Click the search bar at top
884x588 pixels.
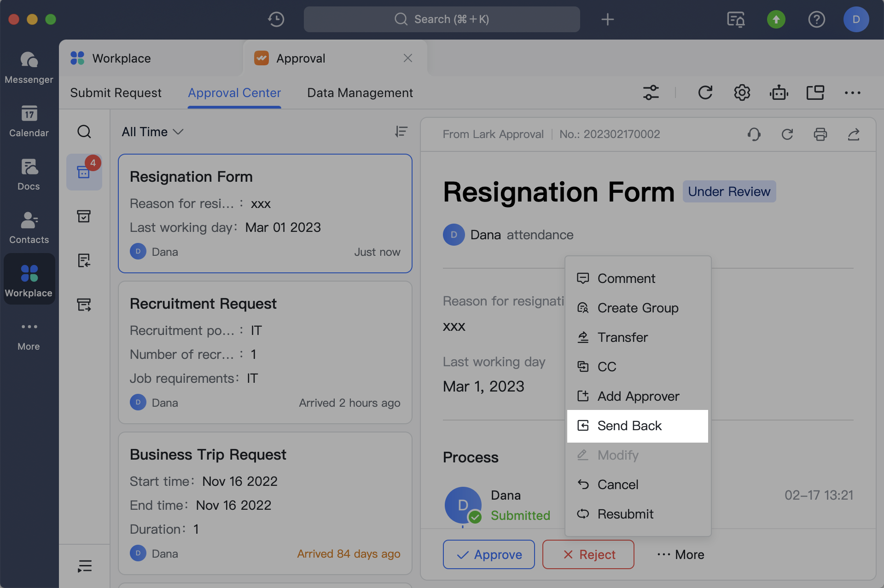(442, 19)
